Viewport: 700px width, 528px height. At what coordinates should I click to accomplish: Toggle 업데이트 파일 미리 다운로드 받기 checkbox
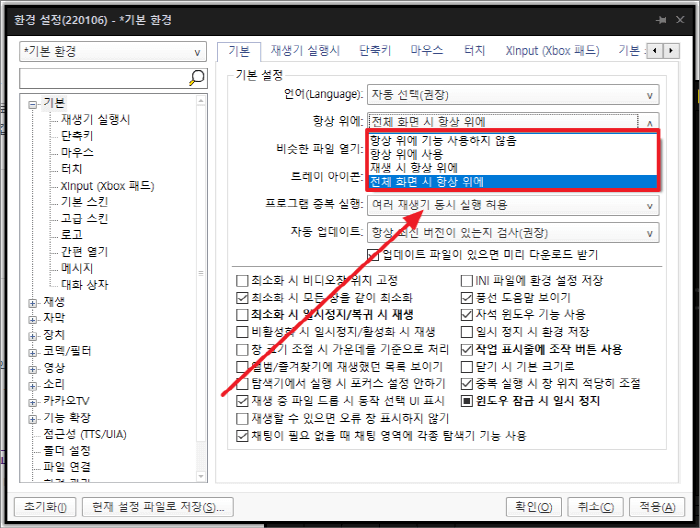click(373, 255)
